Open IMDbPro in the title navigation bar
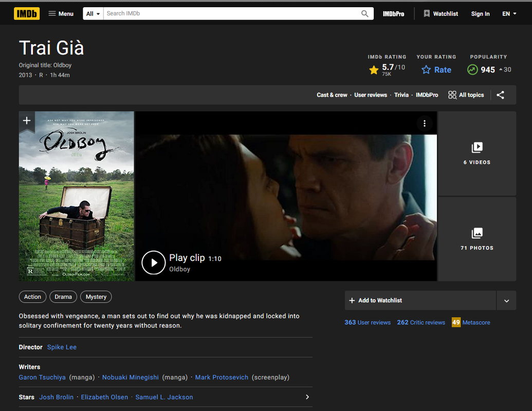 (x=427, y=95)
